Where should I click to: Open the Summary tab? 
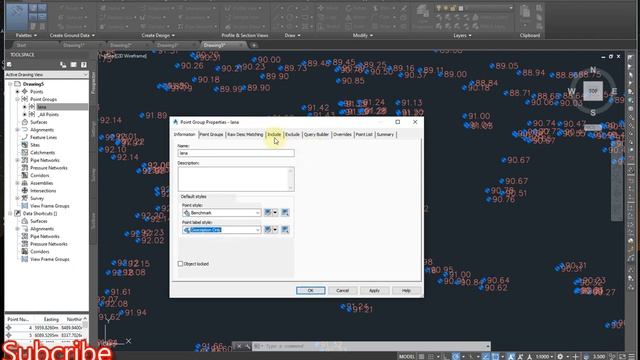click(385, 134)
